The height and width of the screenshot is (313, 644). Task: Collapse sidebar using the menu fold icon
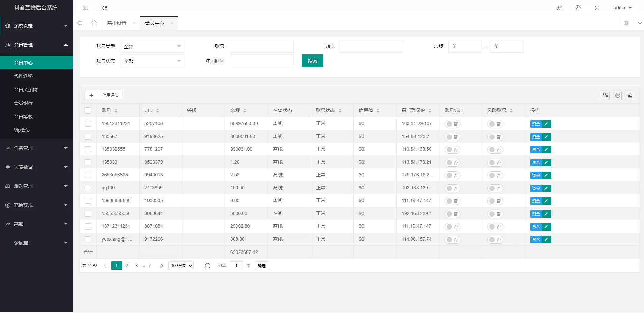[x=86, y=8]
